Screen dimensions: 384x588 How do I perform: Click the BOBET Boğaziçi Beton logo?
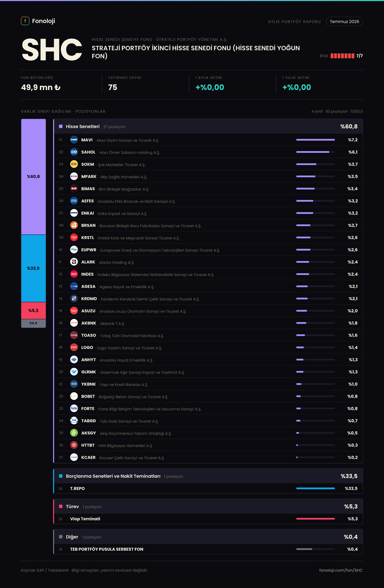[x=74, y=396]
